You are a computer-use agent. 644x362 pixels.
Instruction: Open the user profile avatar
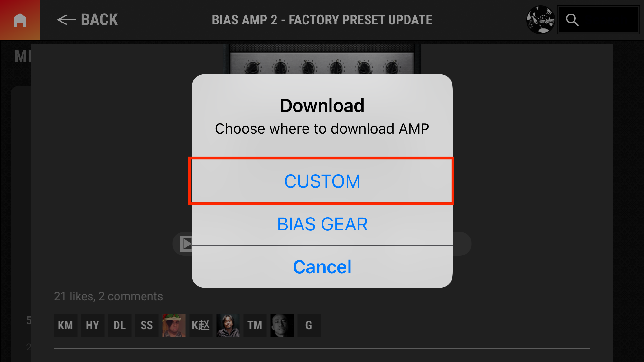541,20
